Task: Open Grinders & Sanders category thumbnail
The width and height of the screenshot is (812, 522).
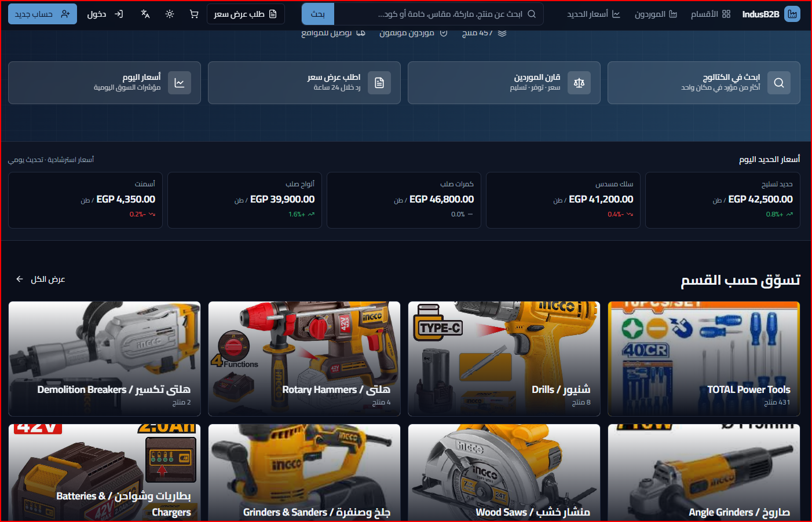Action: pyautogui.click(x=304, y=473)
